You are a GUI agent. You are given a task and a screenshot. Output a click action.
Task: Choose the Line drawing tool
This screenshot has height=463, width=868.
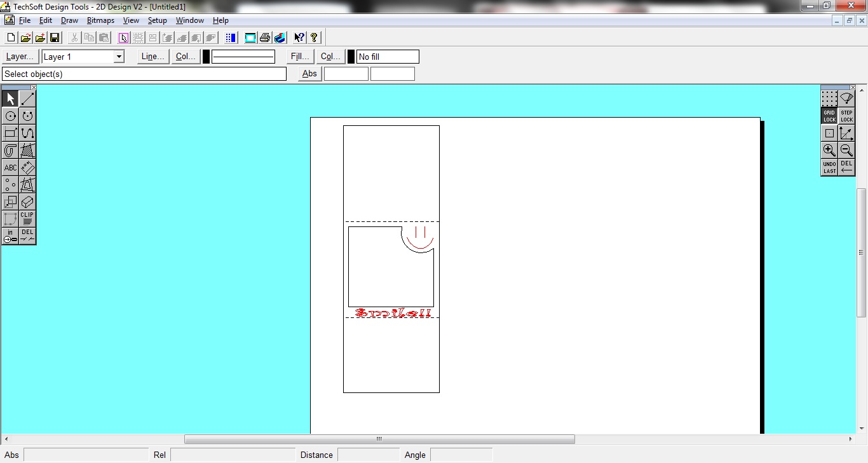click(x=27, y=99)
